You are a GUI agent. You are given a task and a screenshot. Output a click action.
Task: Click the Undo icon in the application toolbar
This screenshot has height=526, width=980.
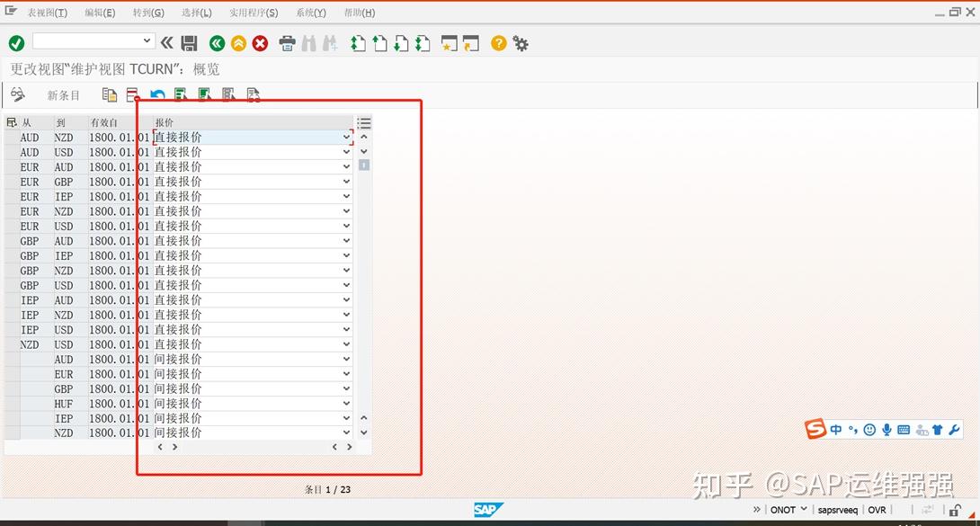tap(156, 94)
